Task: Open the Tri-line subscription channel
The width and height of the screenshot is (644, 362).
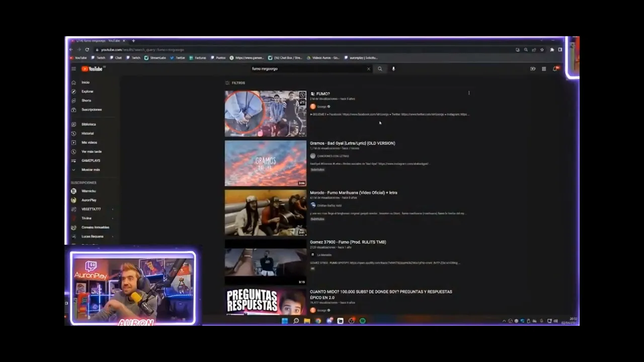Action: click(87, 218)
